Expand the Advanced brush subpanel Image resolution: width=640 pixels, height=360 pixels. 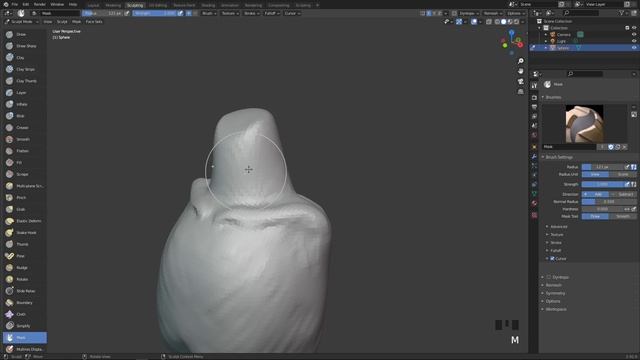click(558, 227)
